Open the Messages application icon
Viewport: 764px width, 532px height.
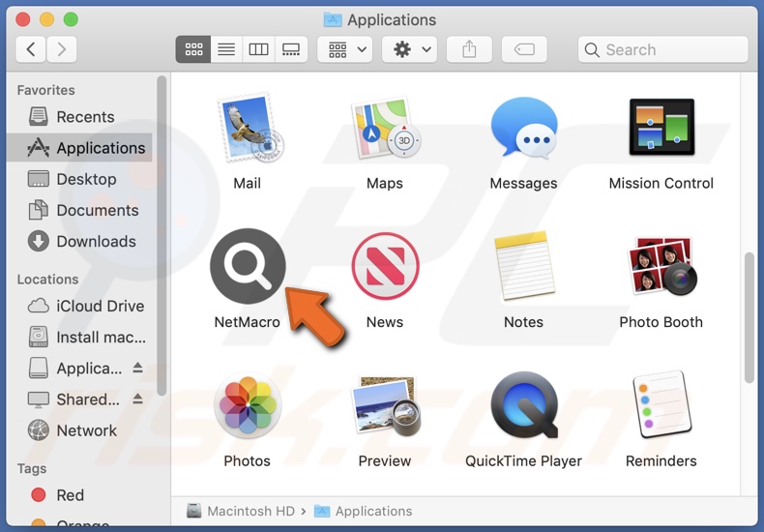(x=524, y=128)
